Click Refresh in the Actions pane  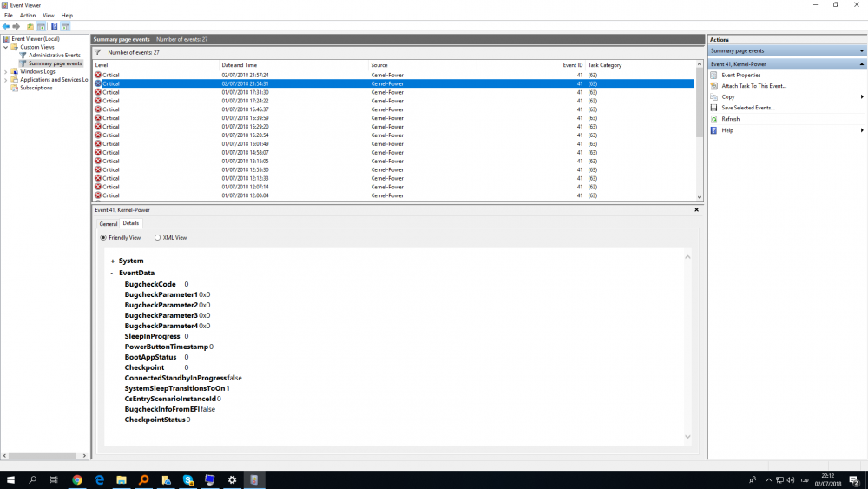point(730,119)
